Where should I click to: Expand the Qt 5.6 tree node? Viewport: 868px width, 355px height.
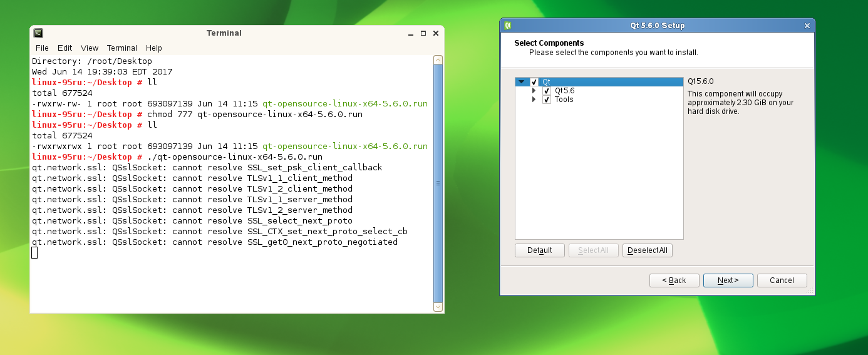point(534,91)
